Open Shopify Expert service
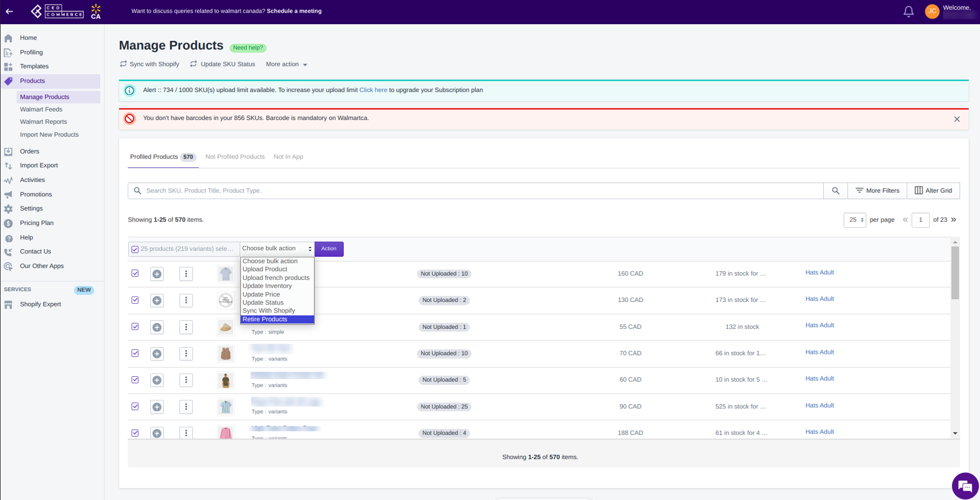The height and width of the screenshot is (500, 980). click(x=40, y=304)
